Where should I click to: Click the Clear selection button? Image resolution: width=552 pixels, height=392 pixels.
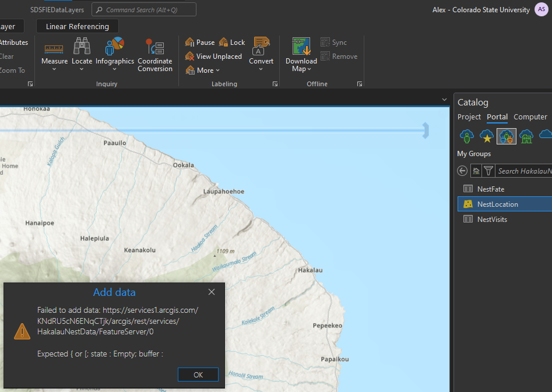click(6, 56)
